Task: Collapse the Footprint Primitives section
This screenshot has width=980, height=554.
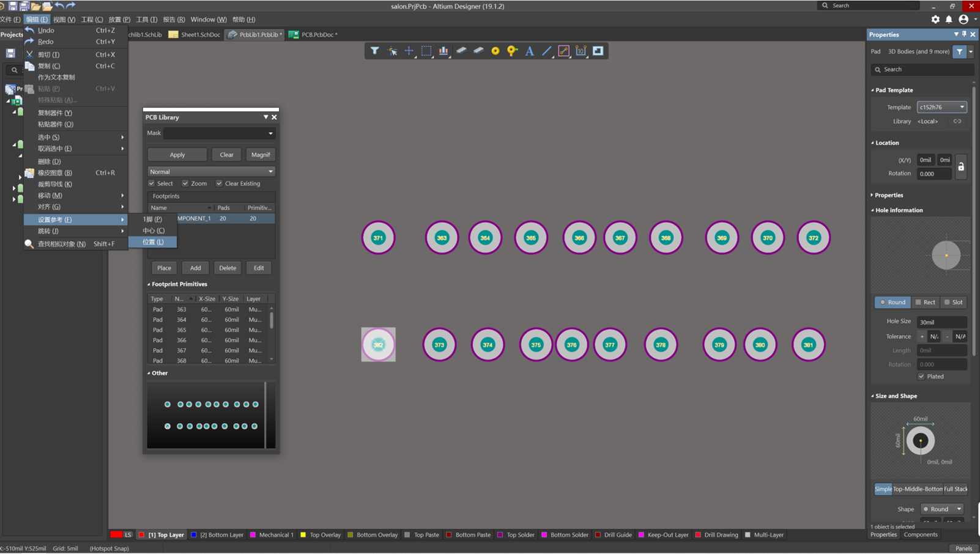Action: tap(149, 284)
